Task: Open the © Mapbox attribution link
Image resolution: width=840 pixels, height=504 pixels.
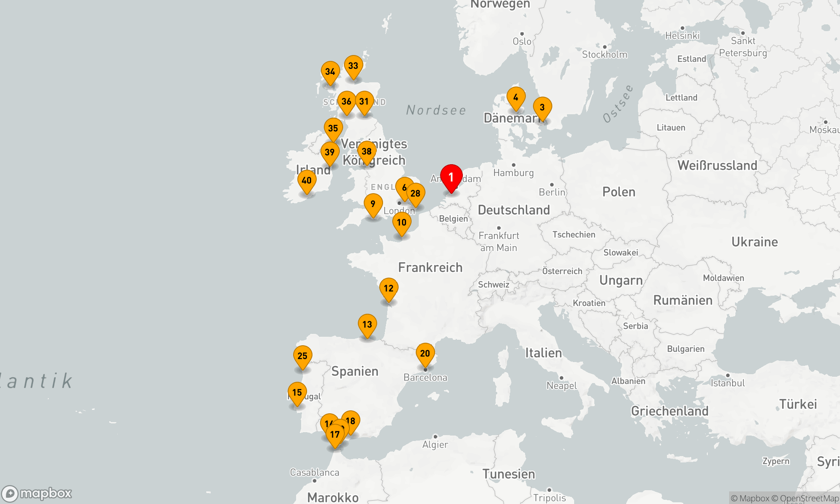Action: [750, 499]
